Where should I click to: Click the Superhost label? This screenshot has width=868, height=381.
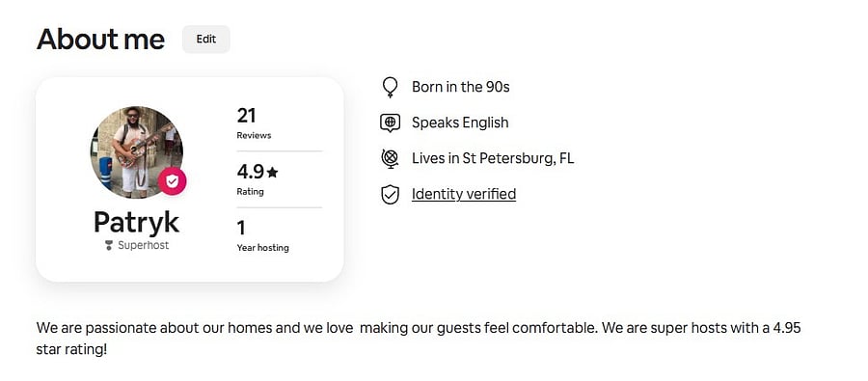tap(144, 245)
